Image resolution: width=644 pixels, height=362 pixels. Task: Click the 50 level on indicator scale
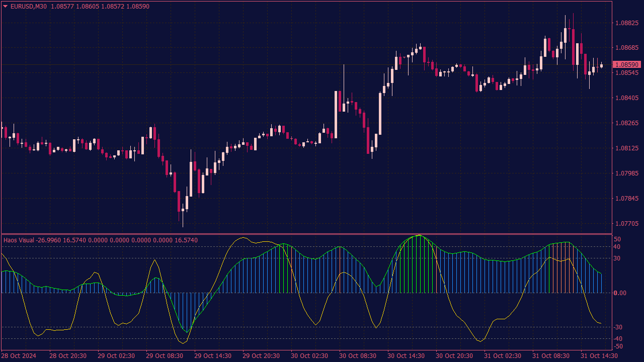pos(617,239)
